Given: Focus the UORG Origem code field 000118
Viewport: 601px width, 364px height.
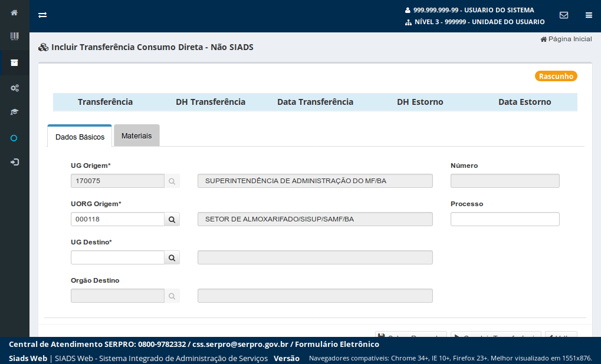Looking at the screenshot, I should (118, 219).
